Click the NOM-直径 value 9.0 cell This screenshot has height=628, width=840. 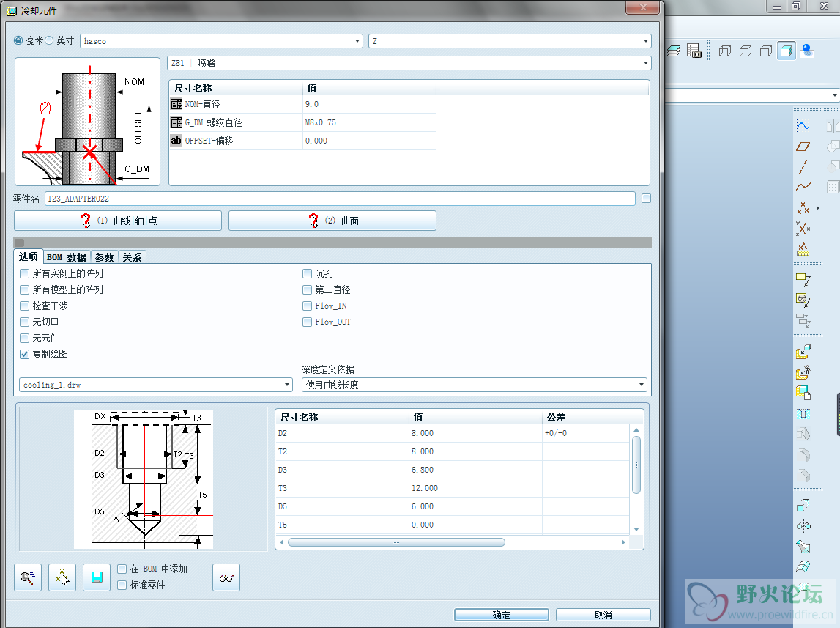pyautogui.click(x=369, y=105)
